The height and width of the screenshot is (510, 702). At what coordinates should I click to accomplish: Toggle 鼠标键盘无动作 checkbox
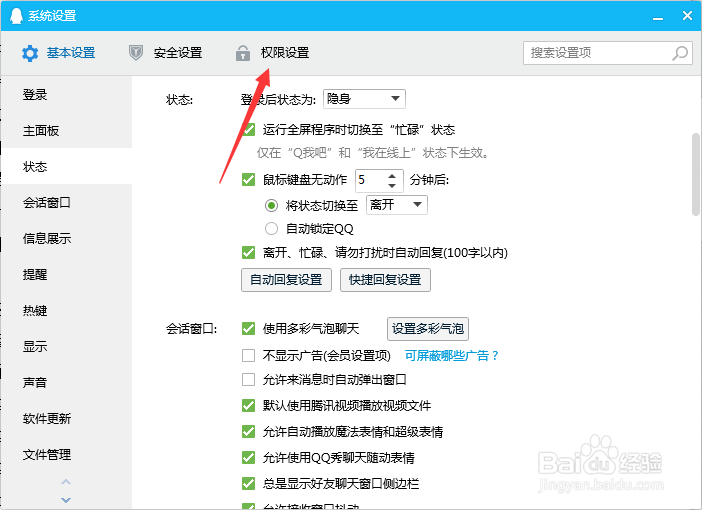click(x=248, y=180)
